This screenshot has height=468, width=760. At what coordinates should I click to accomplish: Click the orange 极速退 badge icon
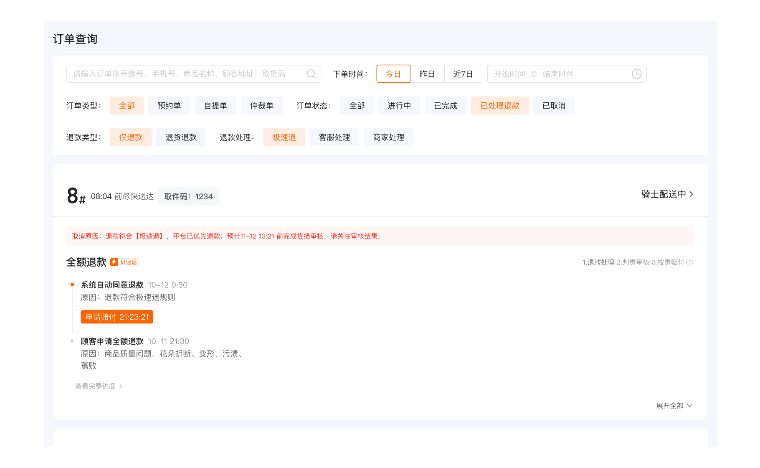tap(114, 262)
